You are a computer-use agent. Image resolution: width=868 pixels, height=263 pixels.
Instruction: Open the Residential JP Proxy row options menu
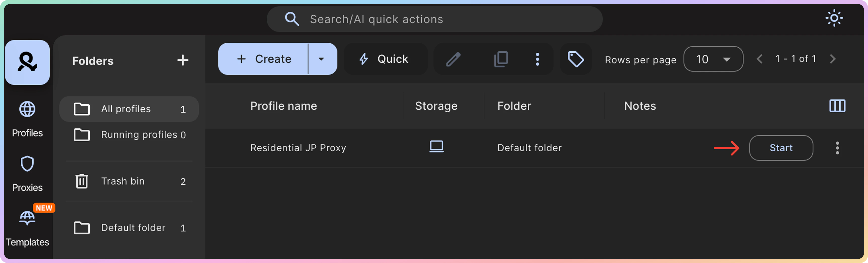837,148
